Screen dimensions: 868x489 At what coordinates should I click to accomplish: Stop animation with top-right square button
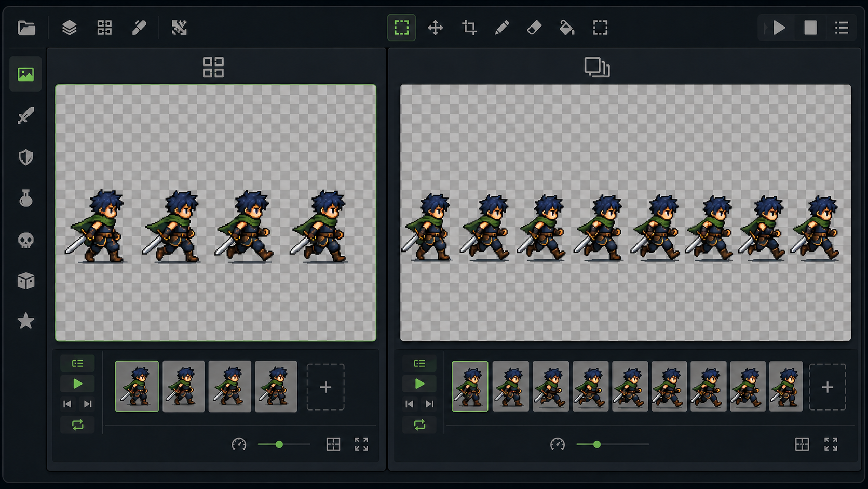(810, 28)
